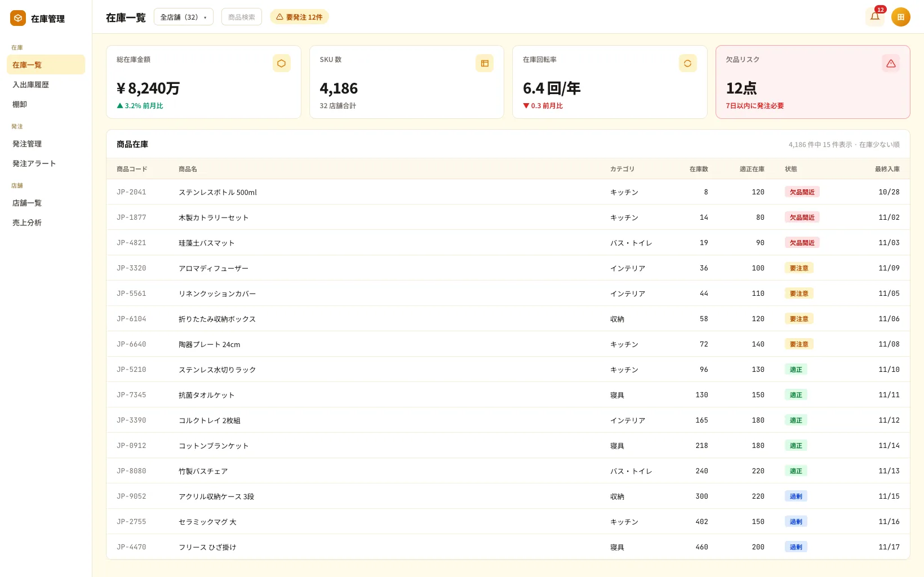Click the table icon on SKU数 card

(485, 63)
